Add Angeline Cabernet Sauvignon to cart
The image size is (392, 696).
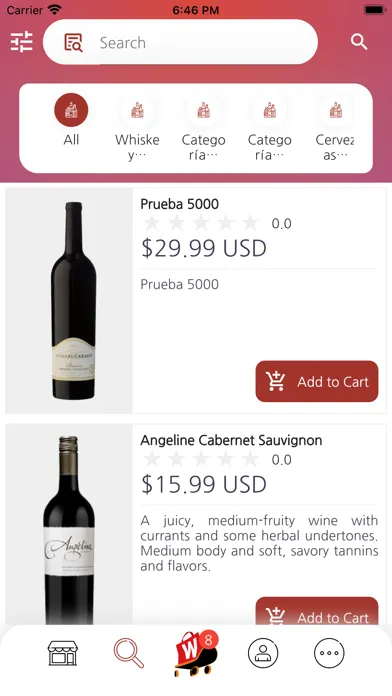[x=317, y=612]
